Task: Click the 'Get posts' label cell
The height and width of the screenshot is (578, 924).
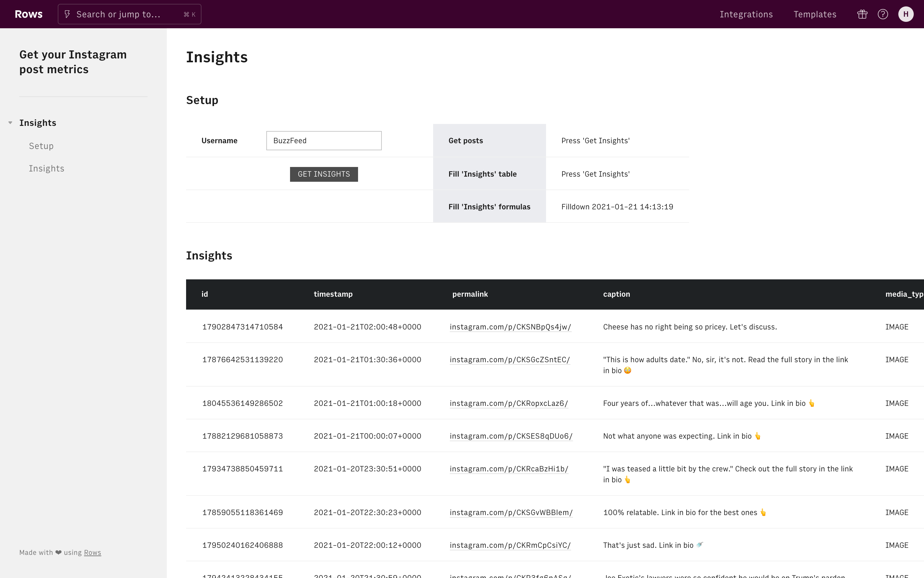Action: coord(490,140)
